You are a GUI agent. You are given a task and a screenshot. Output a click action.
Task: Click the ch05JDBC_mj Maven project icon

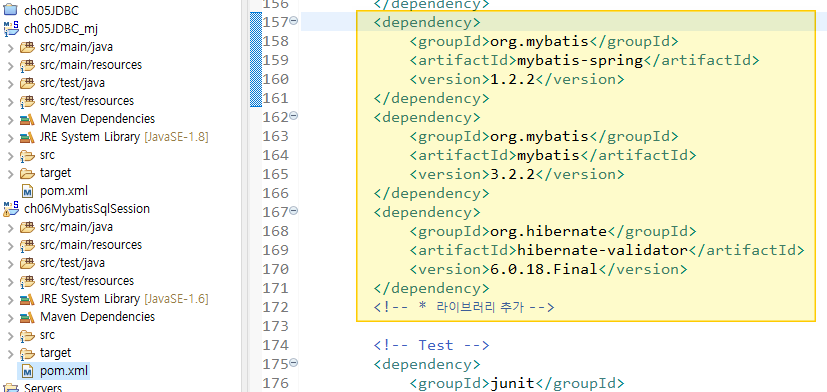11,28
